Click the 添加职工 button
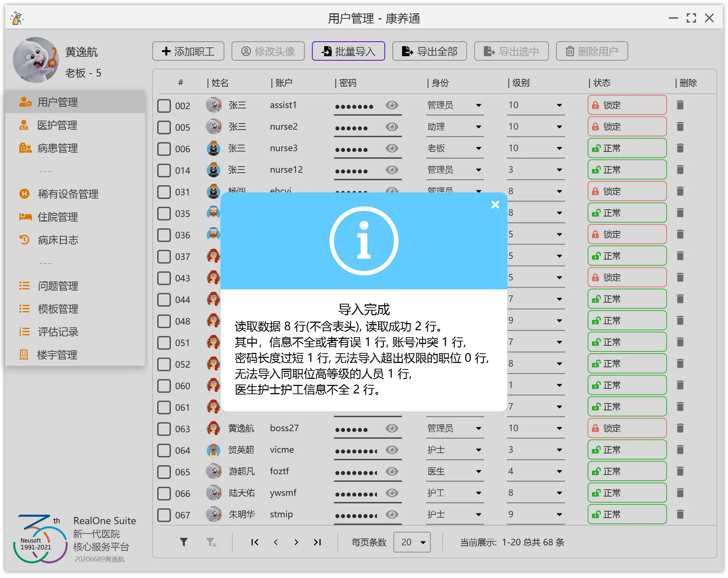 pyautogui.click(x=188, y=51)
